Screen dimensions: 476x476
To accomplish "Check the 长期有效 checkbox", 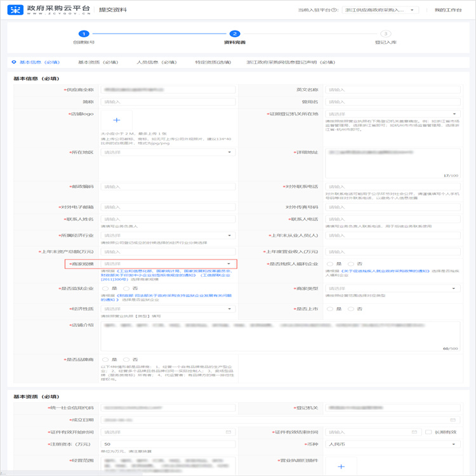I will (x=429, y=432).
